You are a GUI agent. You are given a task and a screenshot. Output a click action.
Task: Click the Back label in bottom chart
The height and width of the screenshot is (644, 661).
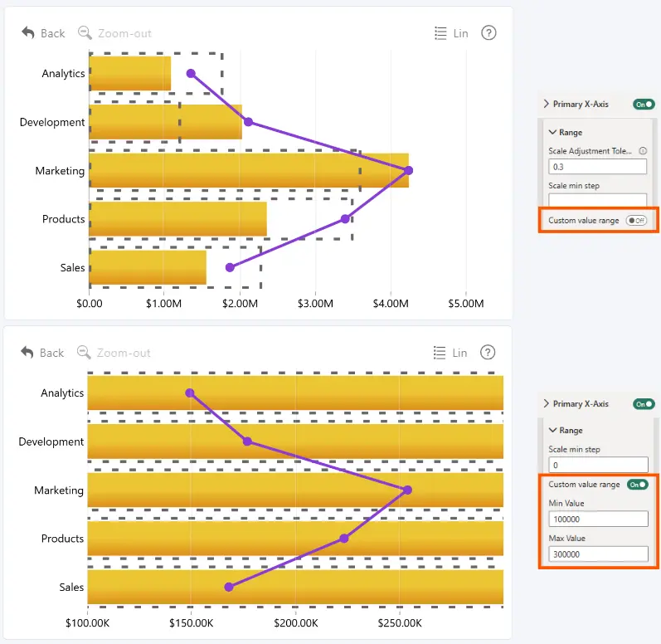pos(52,353)
